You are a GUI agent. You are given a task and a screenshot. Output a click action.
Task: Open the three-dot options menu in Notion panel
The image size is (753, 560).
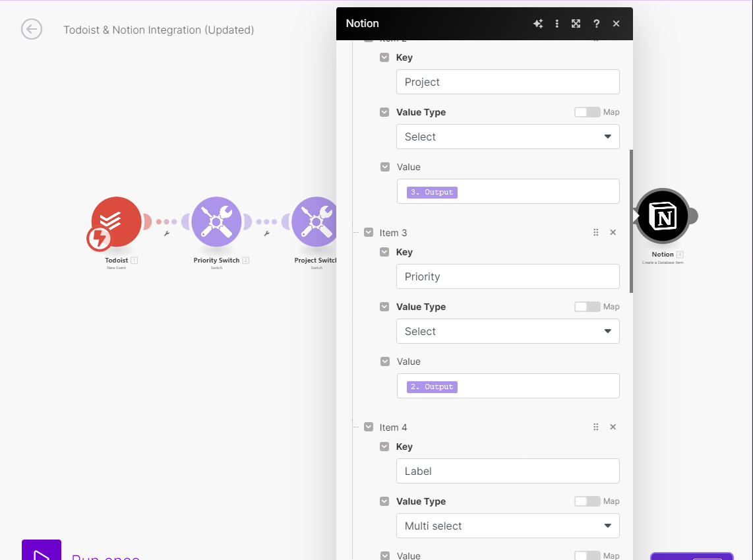(557, 24)
